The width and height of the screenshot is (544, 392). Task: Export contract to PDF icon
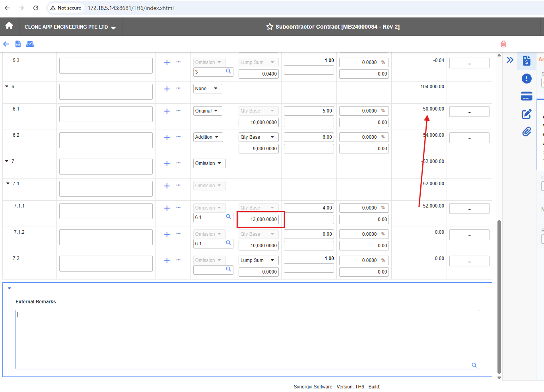[x=18, y=44]
